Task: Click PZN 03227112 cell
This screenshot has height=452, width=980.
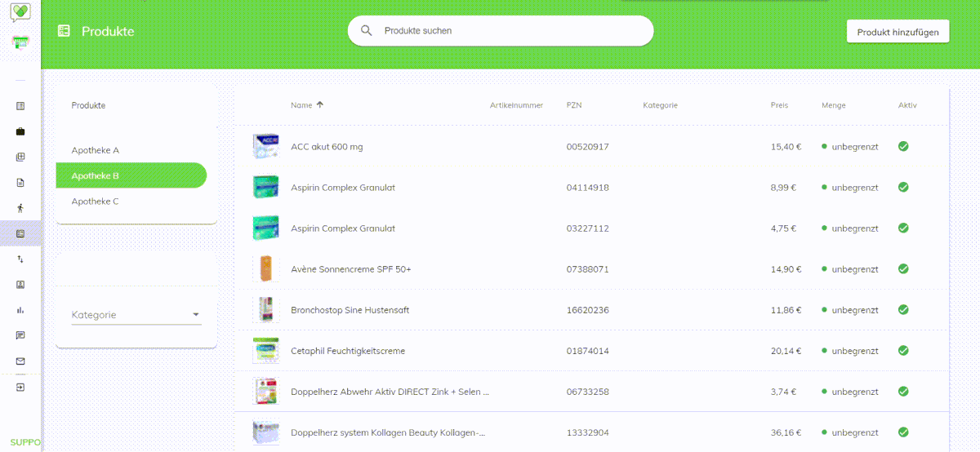Action: [587, 228]
